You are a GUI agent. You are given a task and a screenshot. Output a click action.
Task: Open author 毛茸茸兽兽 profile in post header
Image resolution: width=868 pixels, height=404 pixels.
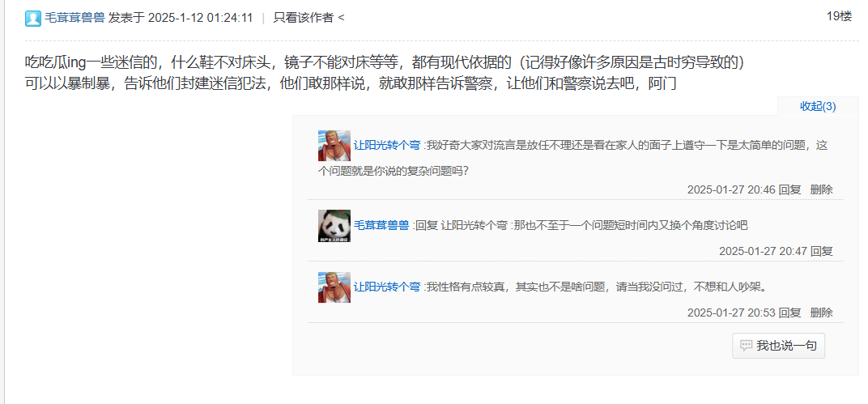tap(74, 18)
